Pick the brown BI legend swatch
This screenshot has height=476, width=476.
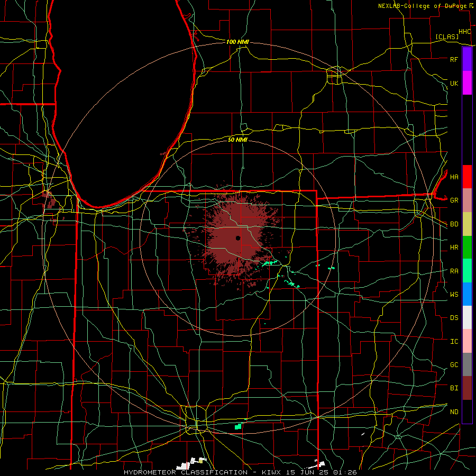pyautogui.click(x=467, y=388)
